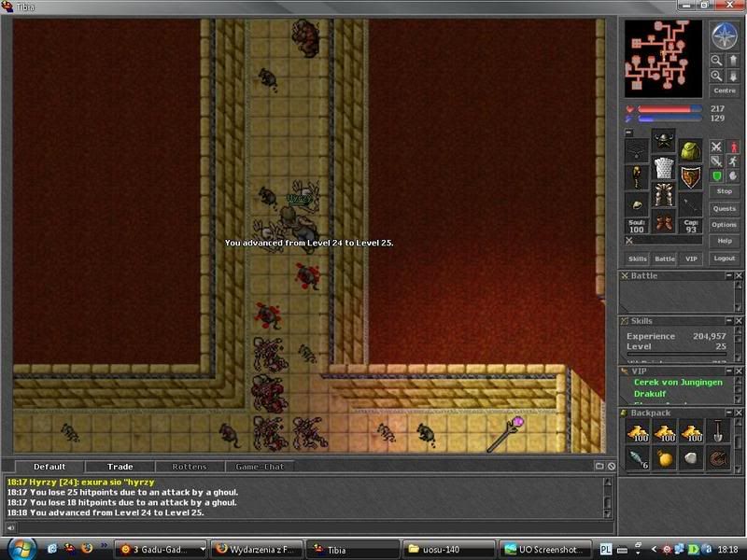Image resolution: width=747 pixels, height=560 pixels.
Task: Click the Centre minimap button
Action: (725, 91)
